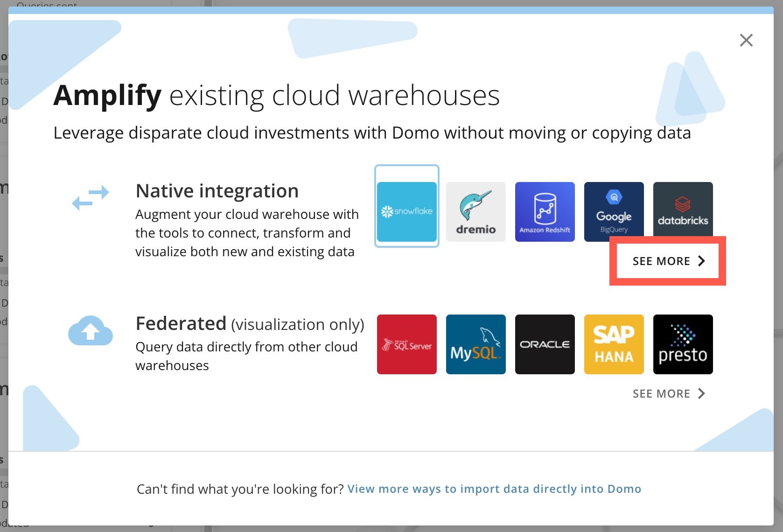
Task: Select the Microsoft SQL Server tile
Action: pos(407,344)
